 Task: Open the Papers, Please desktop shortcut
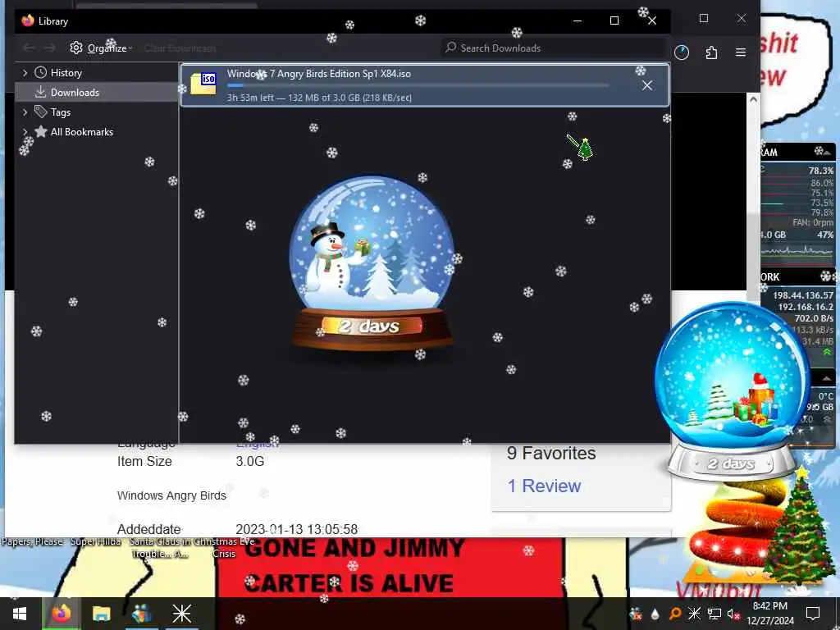[x=32, y=541]
